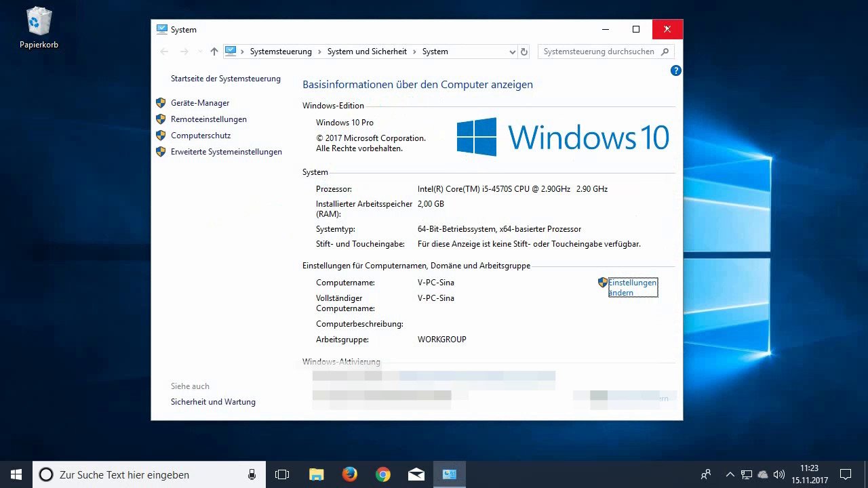868x488 pixels.
Task: Launch Chrome from the taskbar
Action: point(383,474)
